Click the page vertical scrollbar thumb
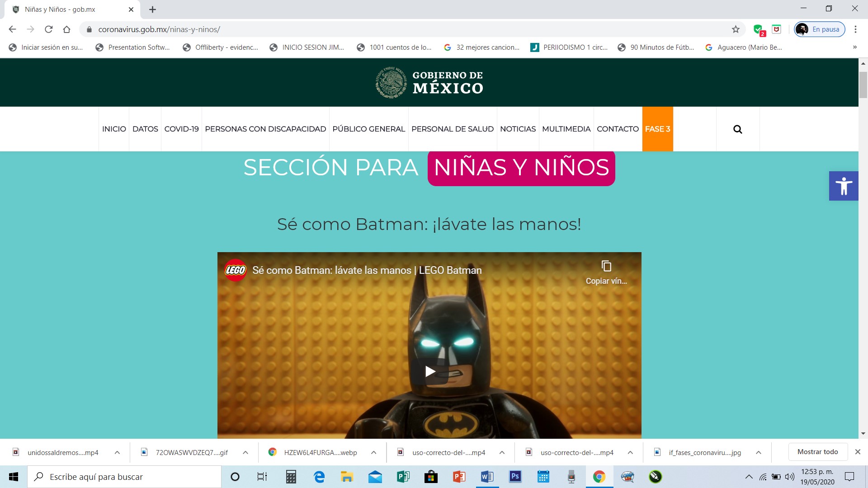Image resolution: width=868 pixels, height=488 pixels. point(863,85)
